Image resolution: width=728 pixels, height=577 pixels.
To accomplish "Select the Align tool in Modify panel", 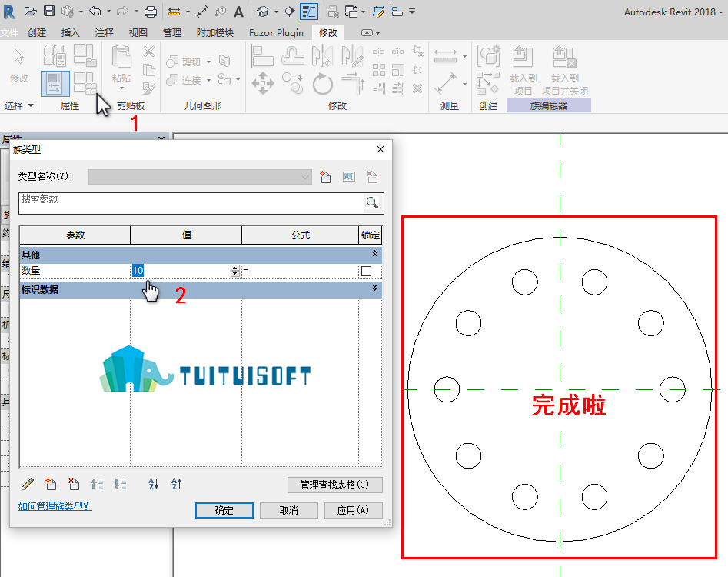I will coord(262,56).
